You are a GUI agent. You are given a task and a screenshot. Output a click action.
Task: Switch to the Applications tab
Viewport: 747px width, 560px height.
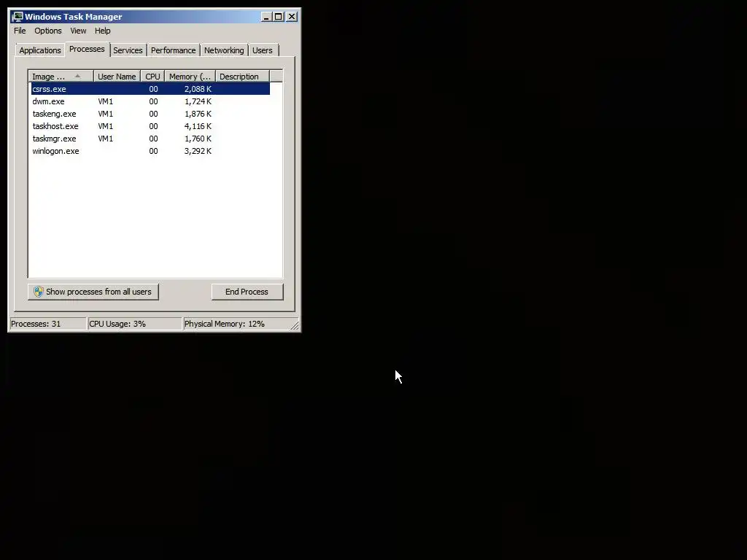[x=40, y=50]
